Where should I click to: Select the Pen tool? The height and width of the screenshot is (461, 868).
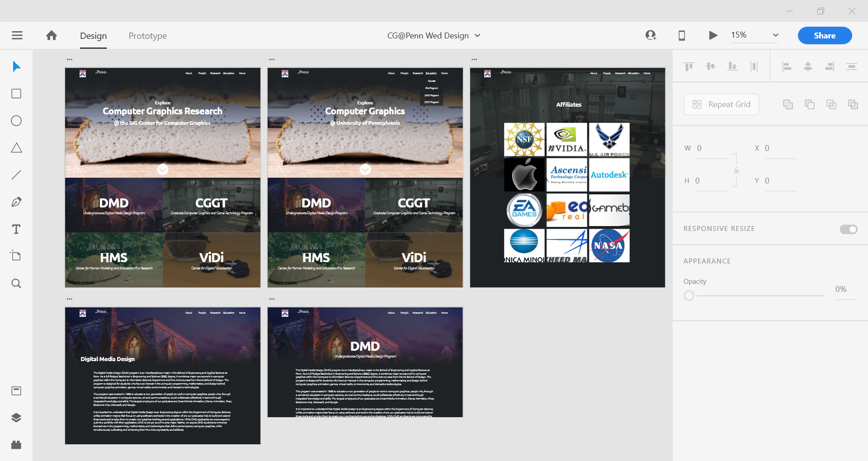(16, 202)
